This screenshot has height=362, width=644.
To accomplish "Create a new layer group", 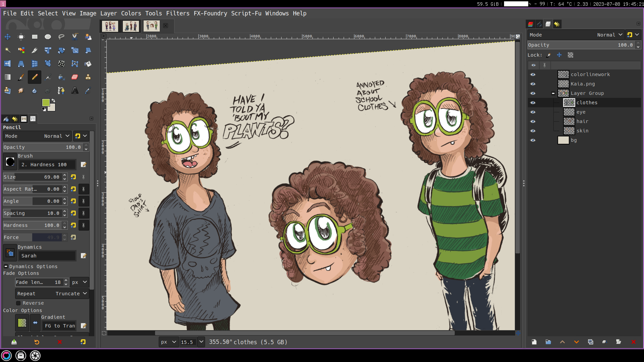I will point(548,342).
